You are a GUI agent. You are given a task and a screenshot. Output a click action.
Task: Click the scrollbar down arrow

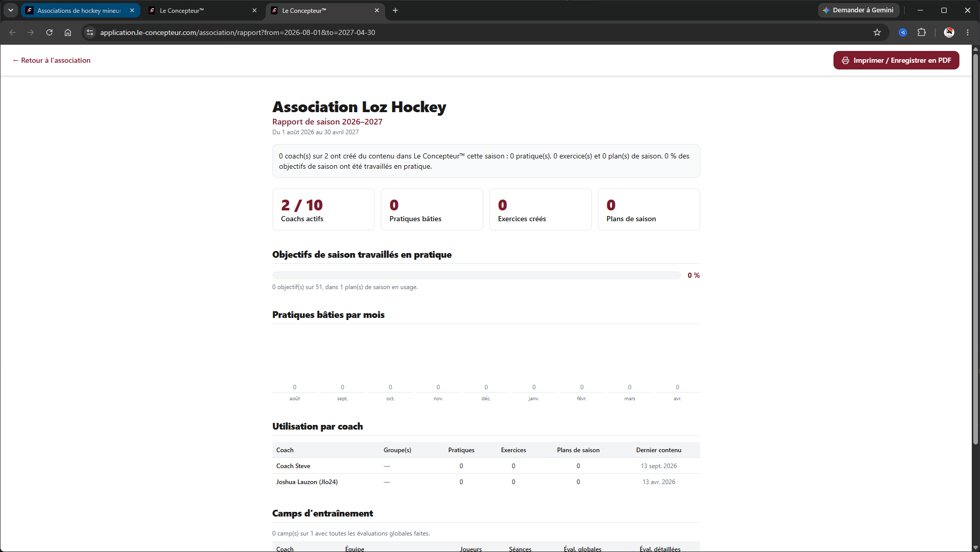coord(975,547)
